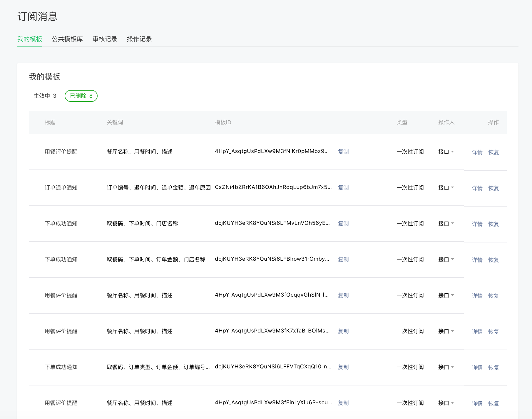Expand 接口 dropdown in 4HpY...fOcqqv row
This screenshot has height=419, width=532.
(446, 295)
